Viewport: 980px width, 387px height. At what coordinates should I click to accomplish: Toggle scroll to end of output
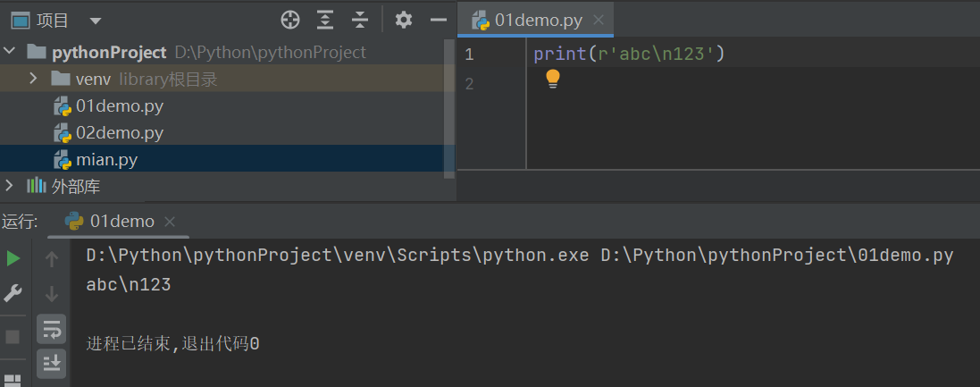pyautogui.click(x=52, y=362)
